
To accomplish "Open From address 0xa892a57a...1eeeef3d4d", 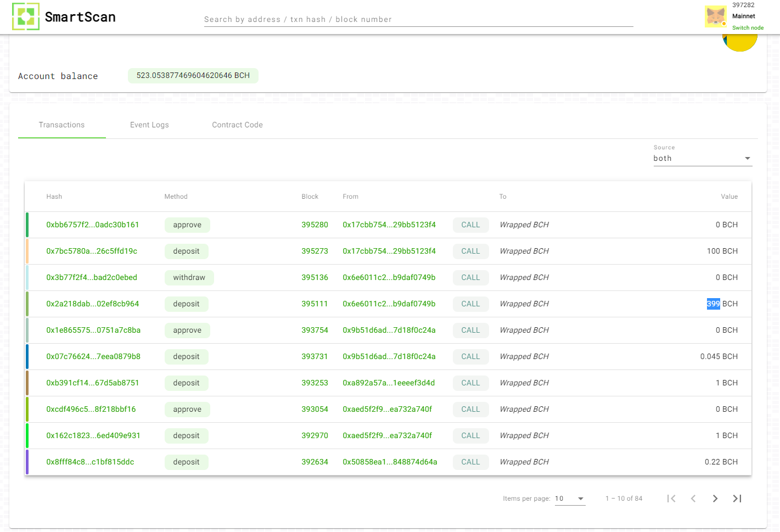I will click(x=389, y=383).
